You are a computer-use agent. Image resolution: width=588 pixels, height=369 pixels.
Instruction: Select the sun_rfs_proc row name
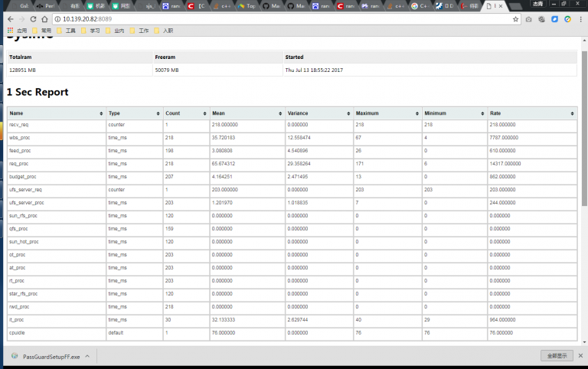[23, 216]
